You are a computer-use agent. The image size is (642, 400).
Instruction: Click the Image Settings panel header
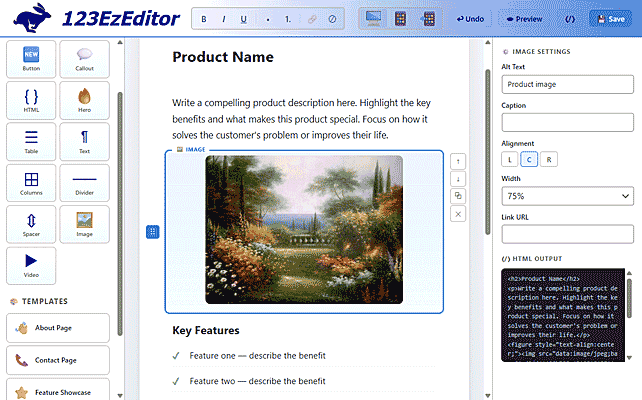(x=536, y=52)
